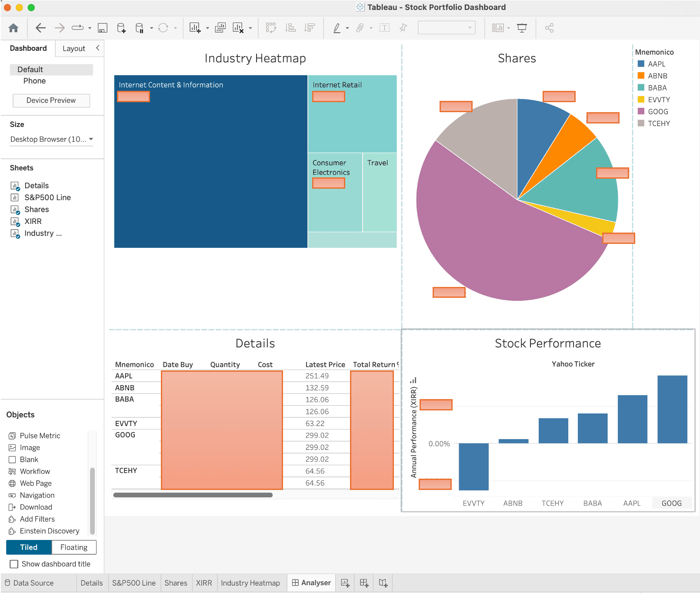Start Presentation mode icon
This screenshot has width=700, height=593.
click(522, 28)
